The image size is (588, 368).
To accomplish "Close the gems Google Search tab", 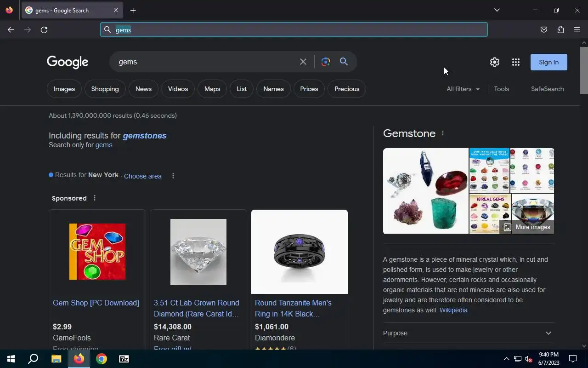I will (116, 10).
